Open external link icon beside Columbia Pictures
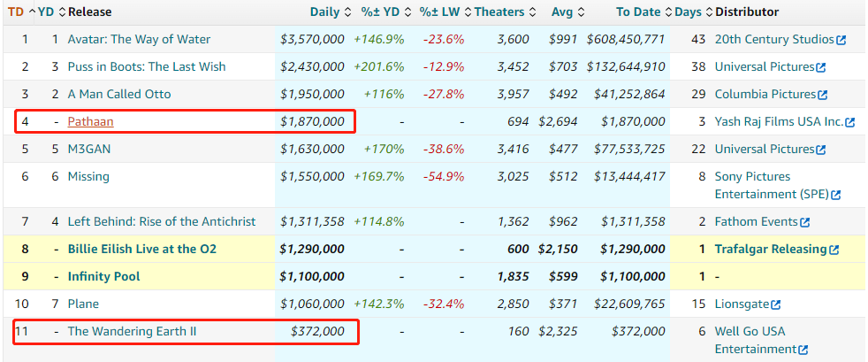 823,95
